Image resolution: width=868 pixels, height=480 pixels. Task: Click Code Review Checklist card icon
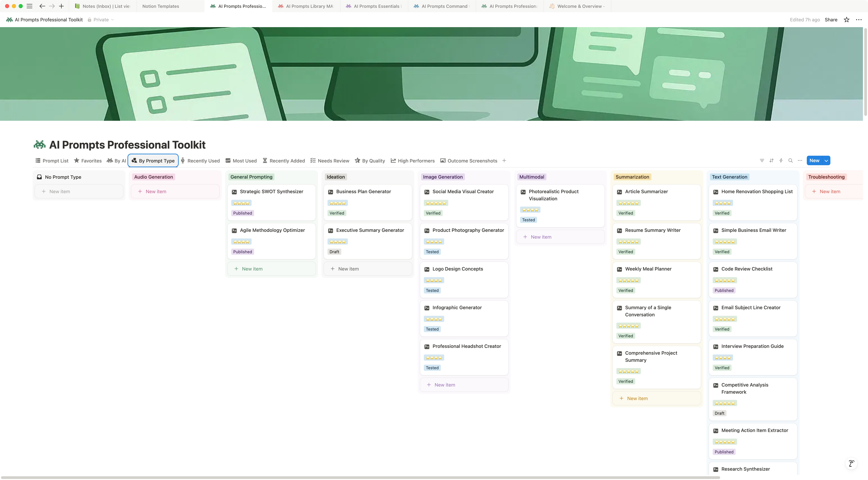point(716,269)
